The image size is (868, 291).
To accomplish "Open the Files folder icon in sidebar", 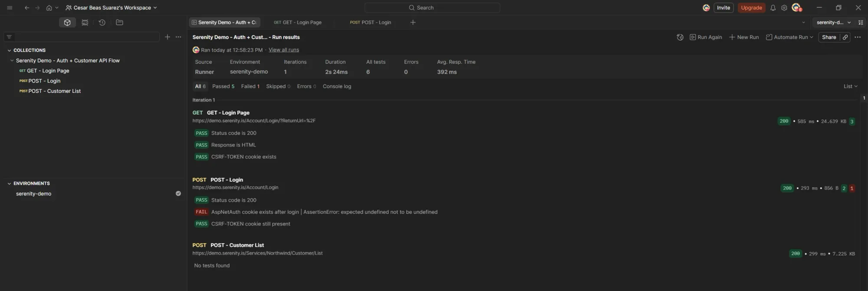I will pos(119,23).
